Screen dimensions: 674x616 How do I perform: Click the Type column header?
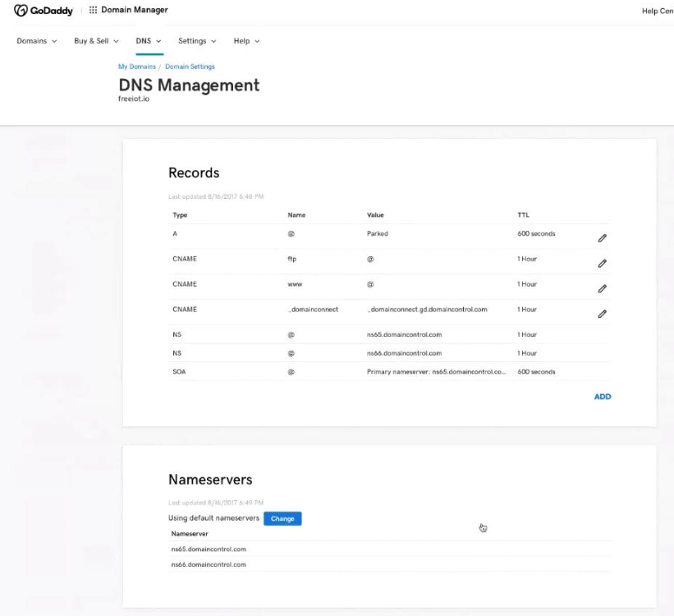point(180,215)
